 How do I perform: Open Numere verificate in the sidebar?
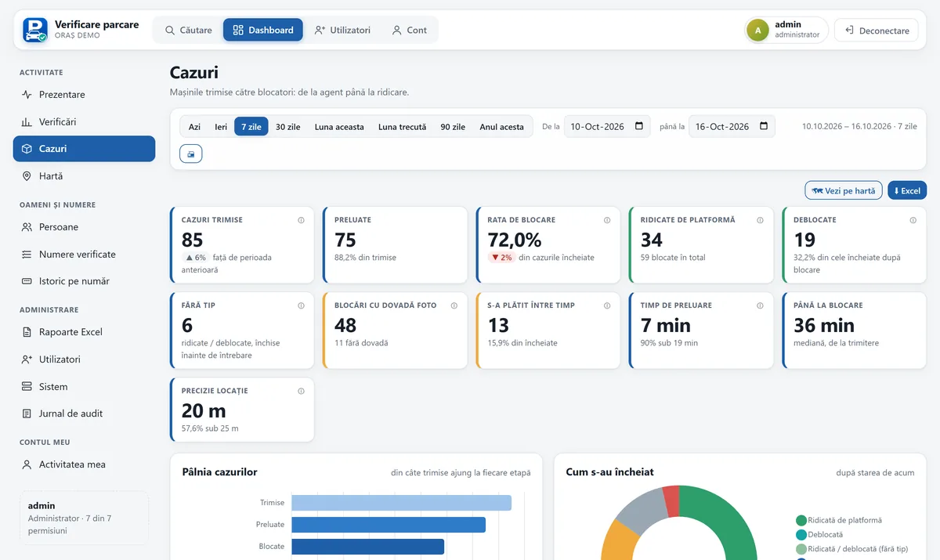[x=84, y=255]
